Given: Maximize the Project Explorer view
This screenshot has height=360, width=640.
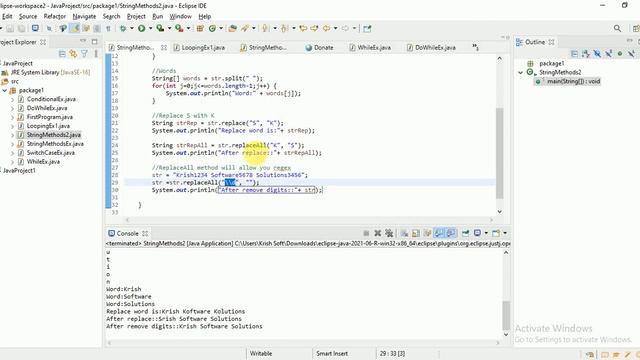Looking at the screenshot, I should (95, 42).
